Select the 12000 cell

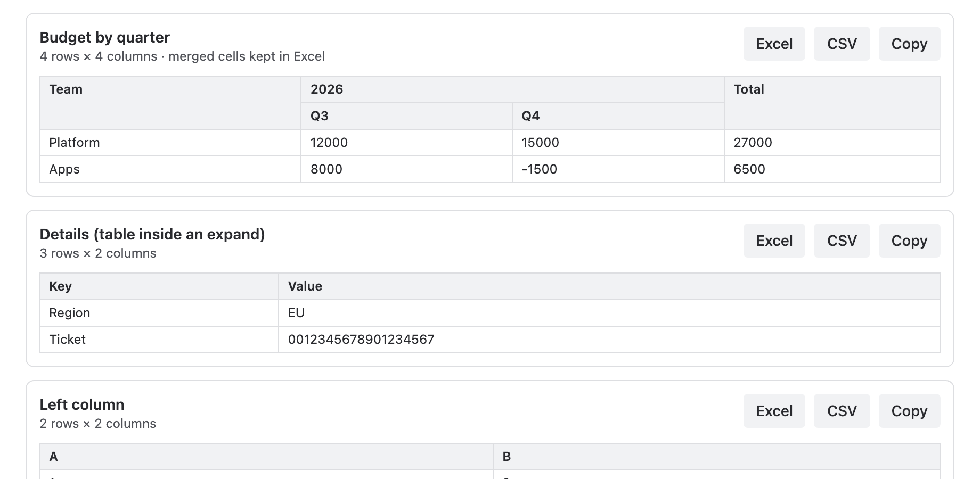tap(407, 143)
